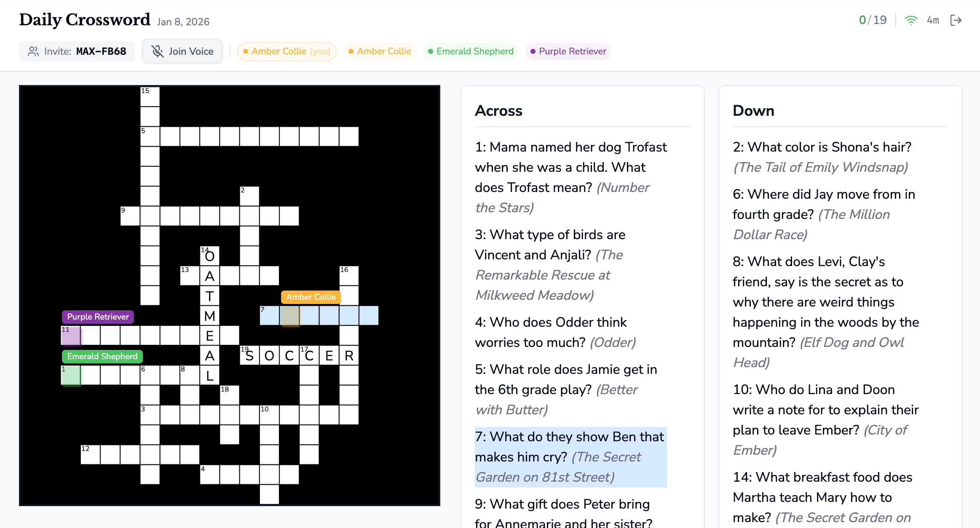Screen dimensions: 980x528
Task: Select the second Amber Collie player chip
Action: pos(380,51)
